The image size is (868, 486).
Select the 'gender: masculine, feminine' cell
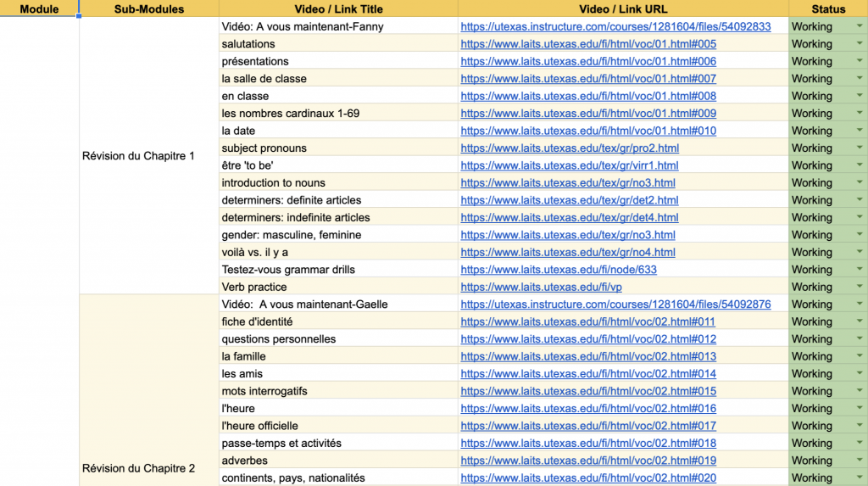(338, 235)
